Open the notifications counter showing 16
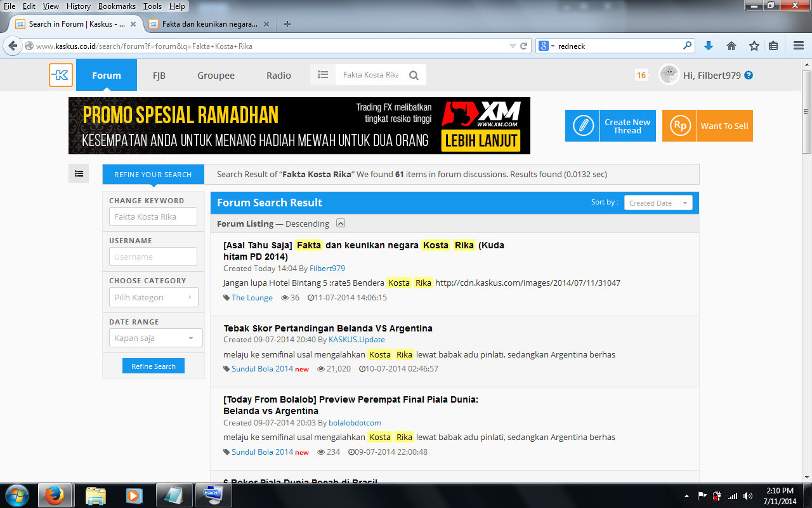The image size is (812, 508). tap(641, 75)
